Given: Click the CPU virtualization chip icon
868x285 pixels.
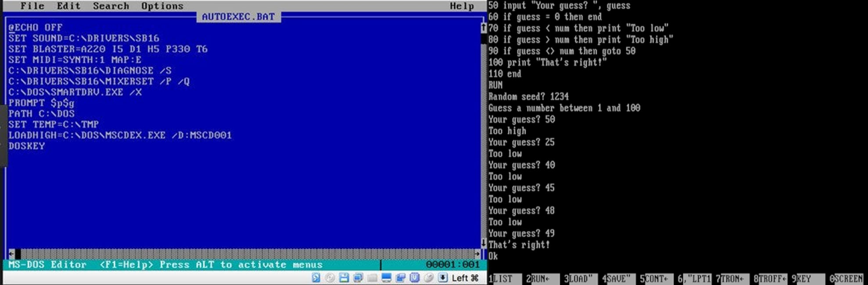Looking at the screenshot, I should click(414, 278).
